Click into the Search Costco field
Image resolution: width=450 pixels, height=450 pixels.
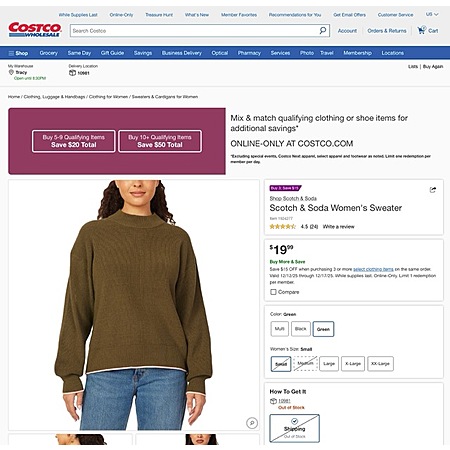(194, 31)
